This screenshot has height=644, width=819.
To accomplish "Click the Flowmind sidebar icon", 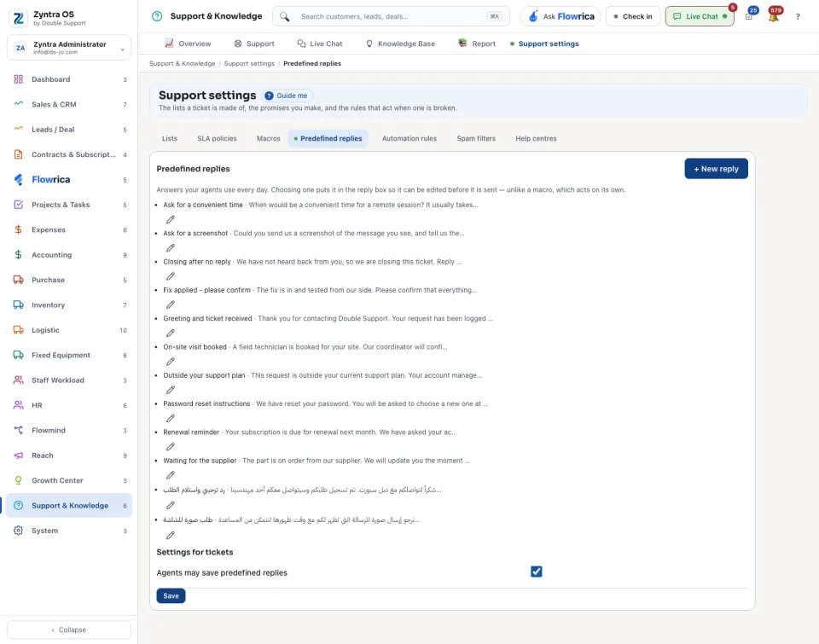I will pos(18,431).
